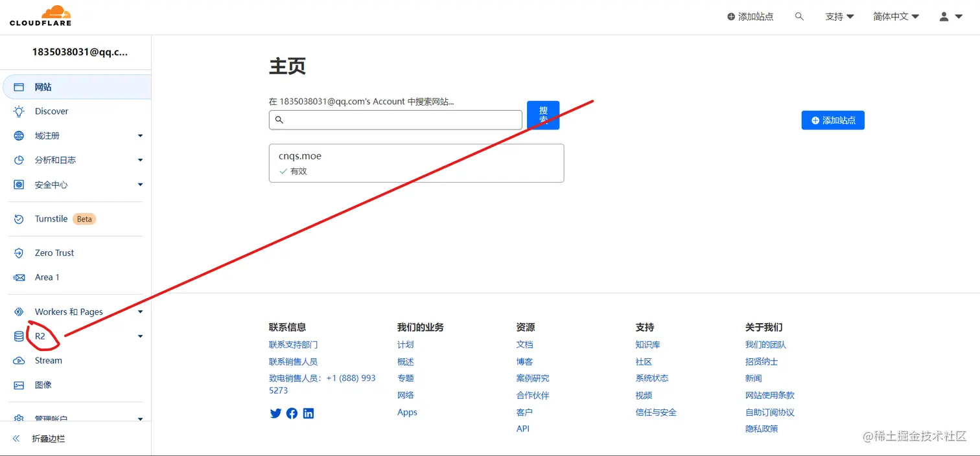
Task: Open Cloudflare LinkedIn page icon
Action: click(x=309, y=413)
